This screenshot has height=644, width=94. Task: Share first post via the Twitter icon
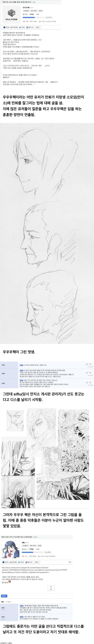click(22, 27)
